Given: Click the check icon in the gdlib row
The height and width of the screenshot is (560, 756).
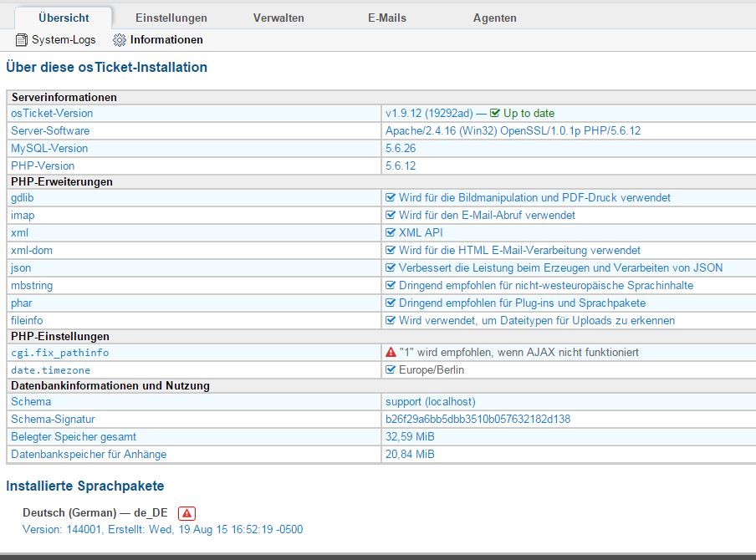Looking at the screenshot, I should click(x=391, y=198).
